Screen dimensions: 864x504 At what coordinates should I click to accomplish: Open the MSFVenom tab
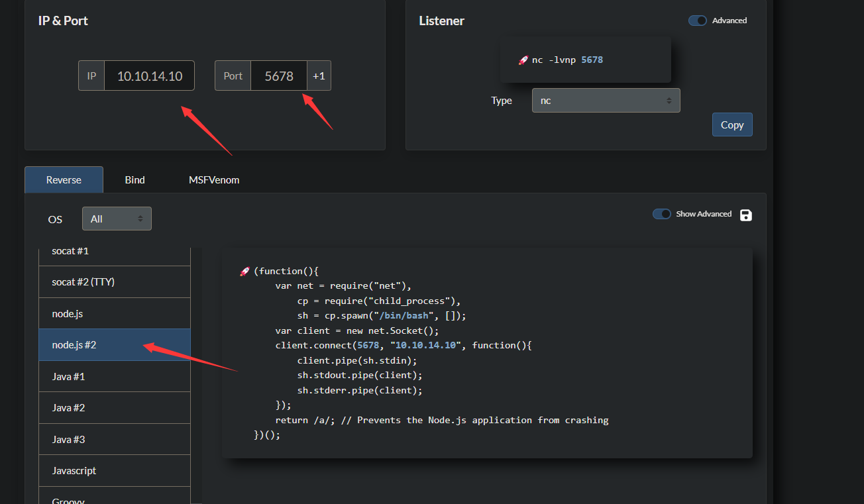(214, 179)
